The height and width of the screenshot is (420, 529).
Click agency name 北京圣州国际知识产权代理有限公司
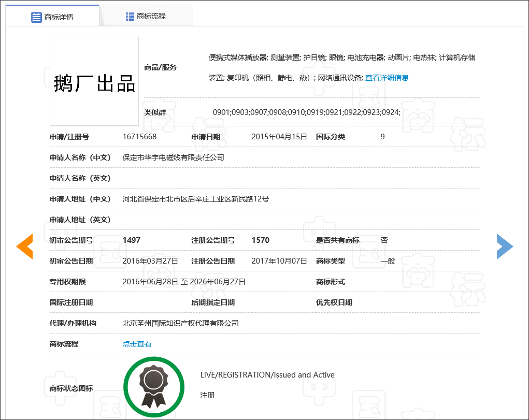point(180,323)
